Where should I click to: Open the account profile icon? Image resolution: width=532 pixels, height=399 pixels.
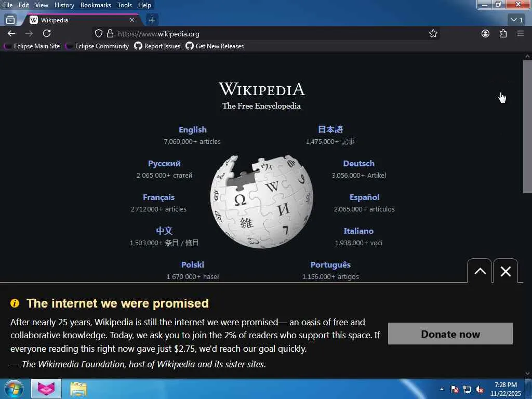coord(486,33)
